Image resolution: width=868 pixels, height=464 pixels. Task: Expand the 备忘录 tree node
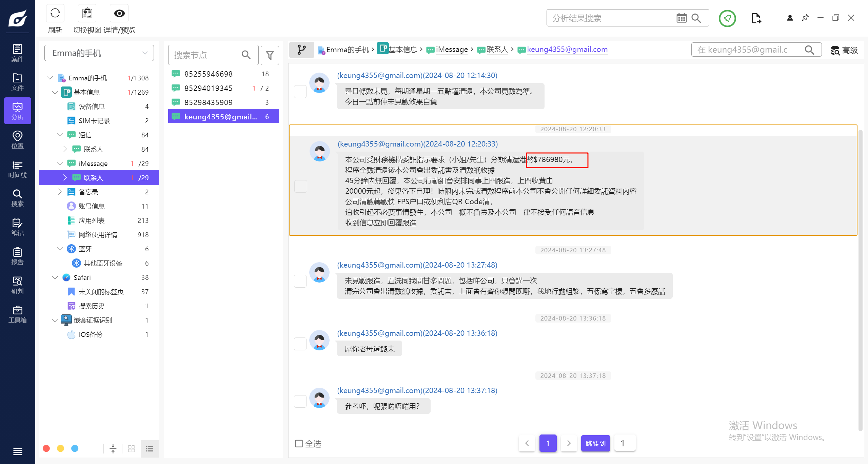[x=60, y=192]
